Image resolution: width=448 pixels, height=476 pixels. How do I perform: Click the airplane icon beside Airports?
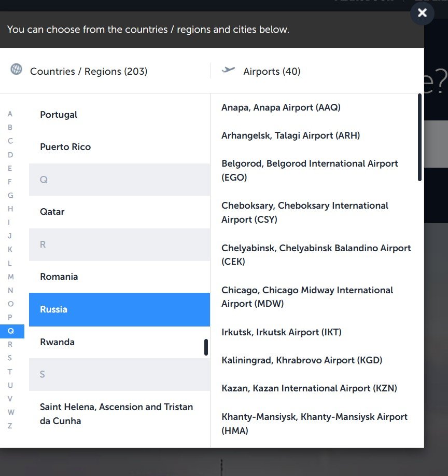[228, 70]
